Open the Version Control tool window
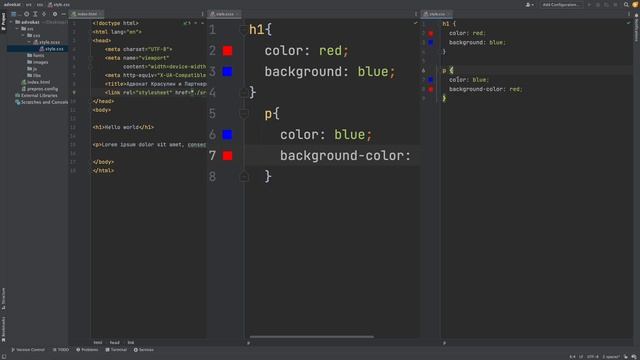The height and width of the screenshot is (360, 640). 28,350
